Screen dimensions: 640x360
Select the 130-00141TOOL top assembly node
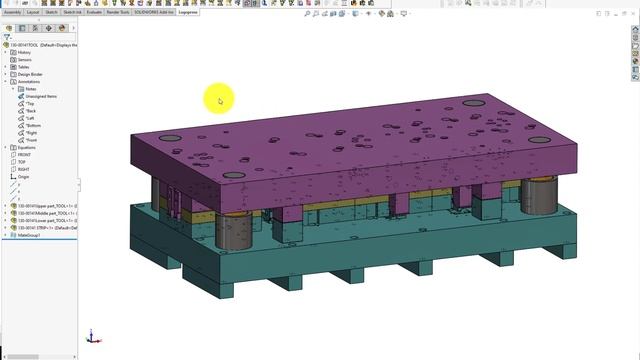coord(41,45)
